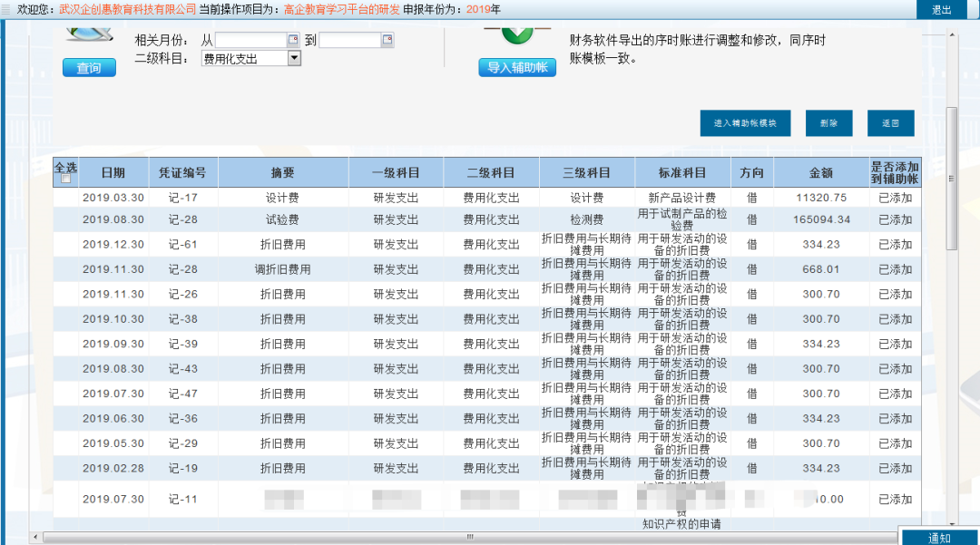Click the 查询 button

(89, 67)
